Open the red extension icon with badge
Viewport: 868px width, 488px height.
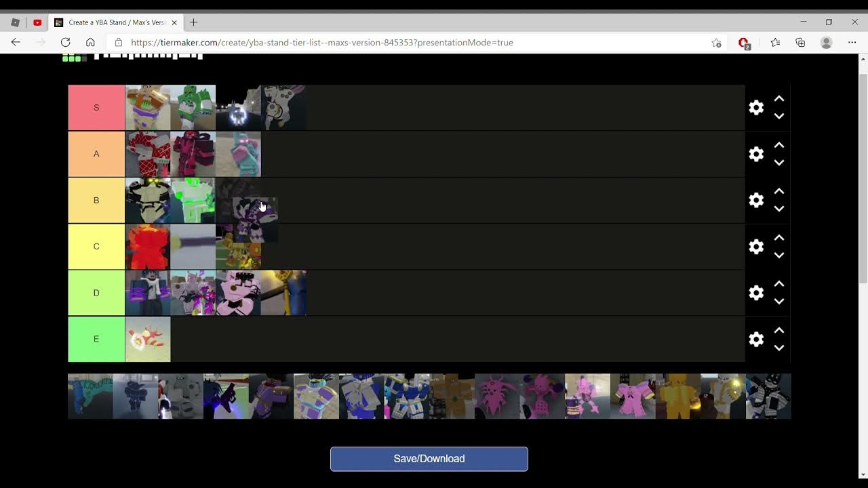tap(744, 43)
